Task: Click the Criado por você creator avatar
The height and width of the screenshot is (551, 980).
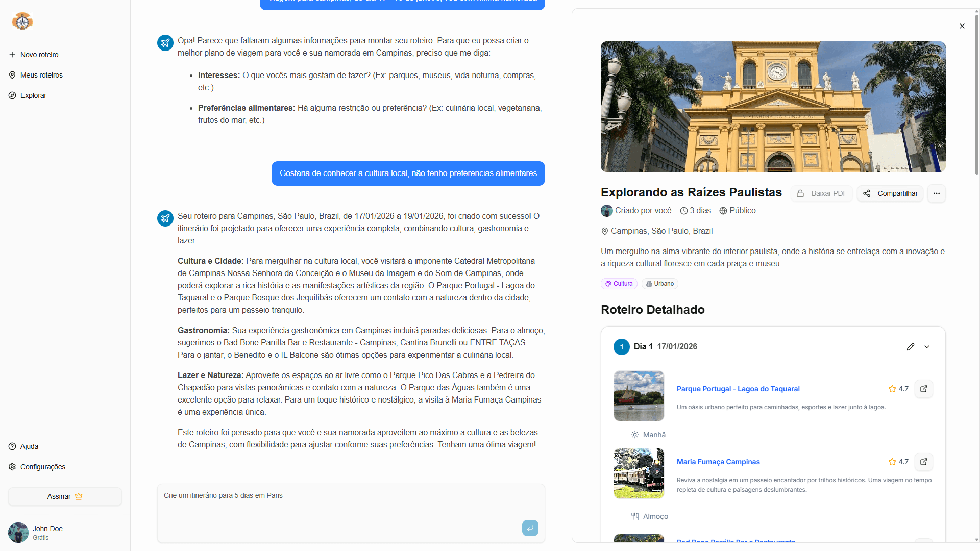Action: (x=607, y=211)
